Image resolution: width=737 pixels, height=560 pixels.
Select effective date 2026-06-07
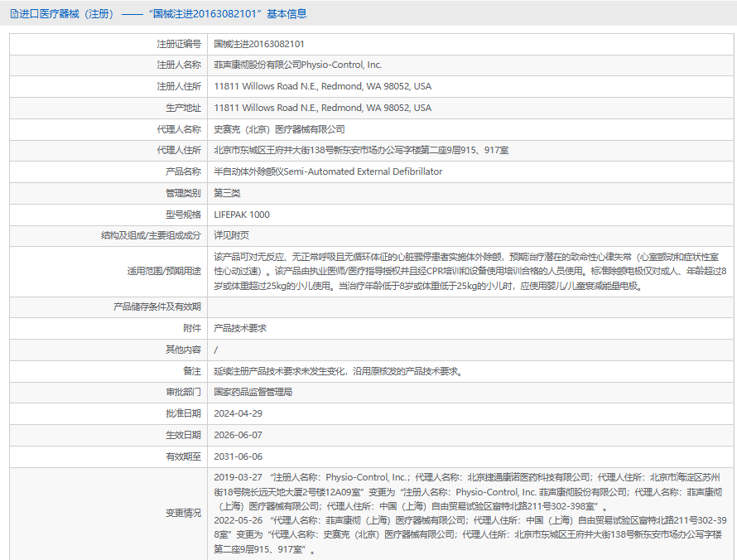[x=238, y=436]
